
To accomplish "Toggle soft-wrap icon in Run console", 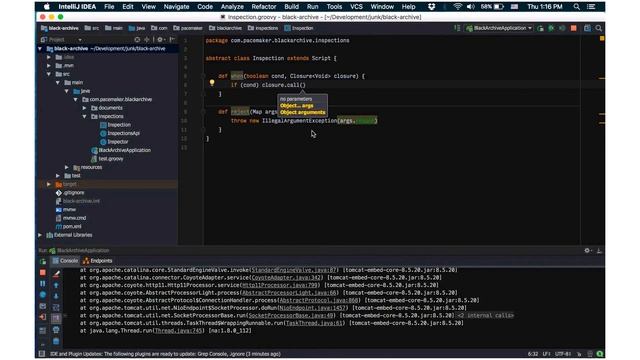I will pos(56,307).
